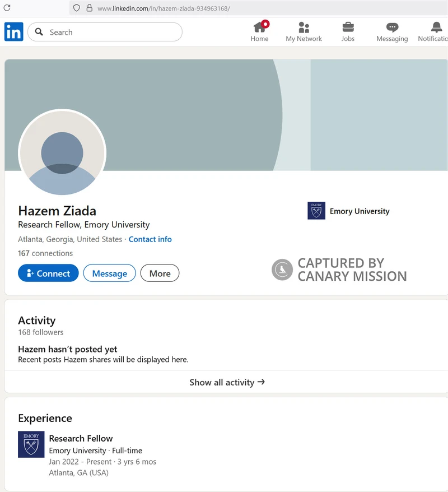Click the default profile photo avatar
Screen dimensions: 448x492
pos(62,153)
